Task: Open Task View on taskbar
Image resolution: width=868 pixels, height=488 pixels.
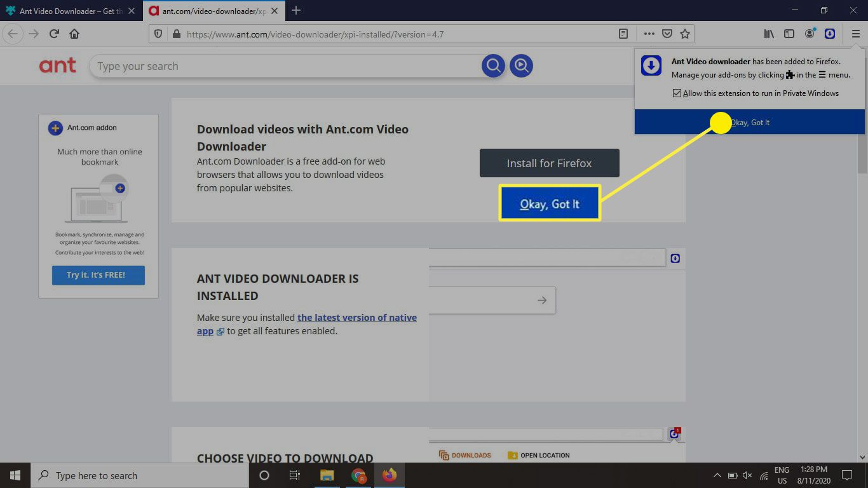Action: (295, 475)
